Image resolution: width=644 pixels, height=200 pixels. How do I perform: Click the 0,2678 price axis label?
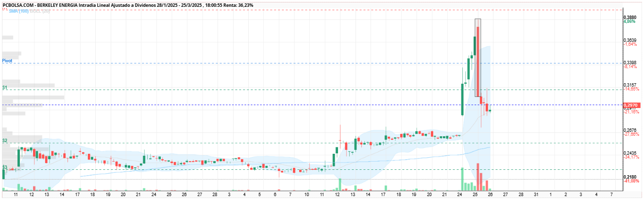pos(630,130)
